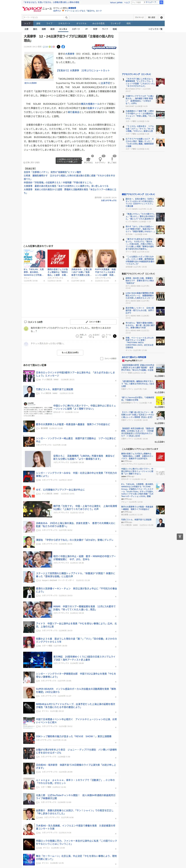Open paid article 【自民党税調の研究】

tap(138, 367)
